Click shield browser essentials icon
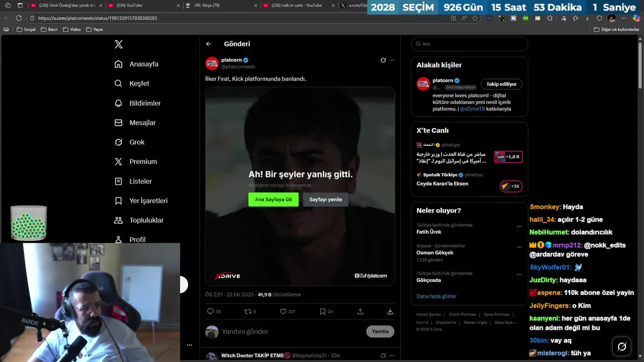 pos(599,18)
